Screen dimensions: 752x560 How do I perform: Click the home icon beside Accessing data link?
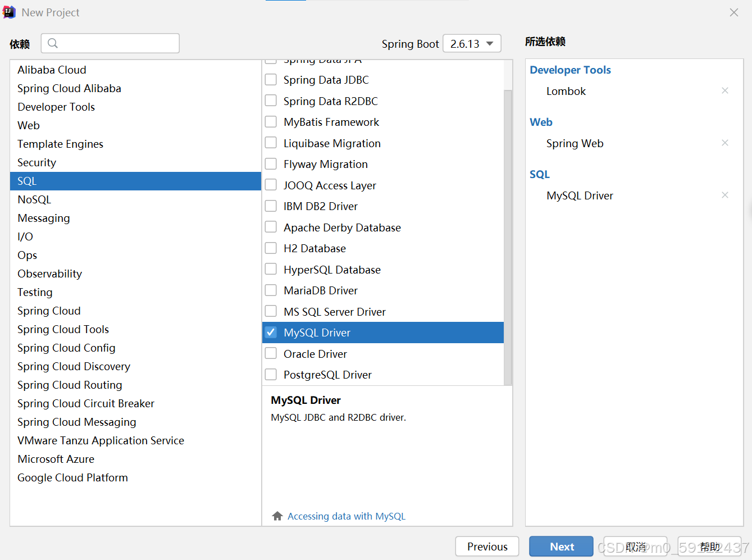[x=277, y=516]
